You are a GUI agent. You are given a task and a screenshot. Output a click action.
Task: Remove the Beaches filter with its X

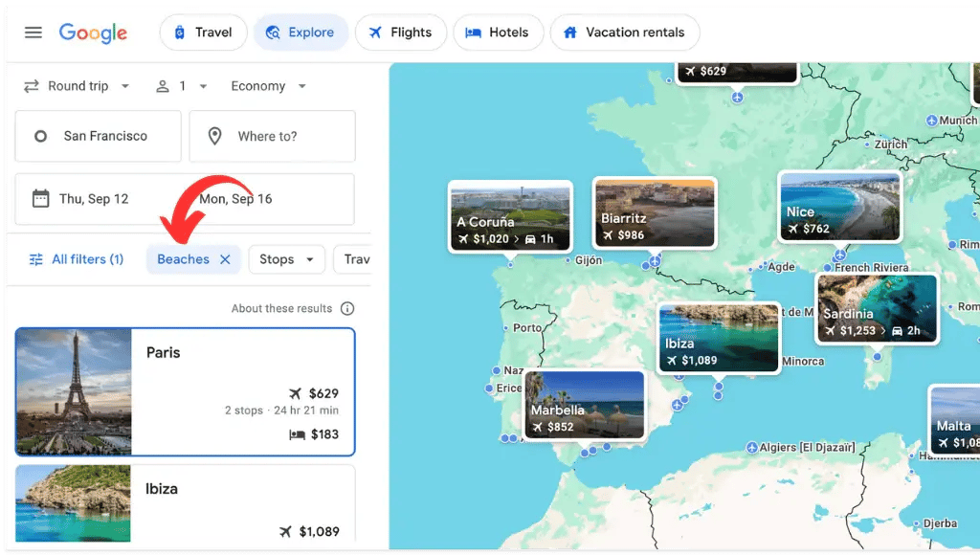226,259
